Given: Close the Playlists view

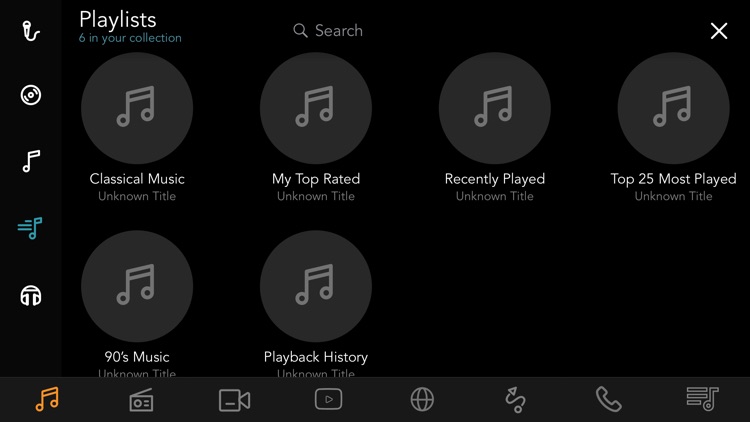Looking at the screenshot, I should (718, 31).
